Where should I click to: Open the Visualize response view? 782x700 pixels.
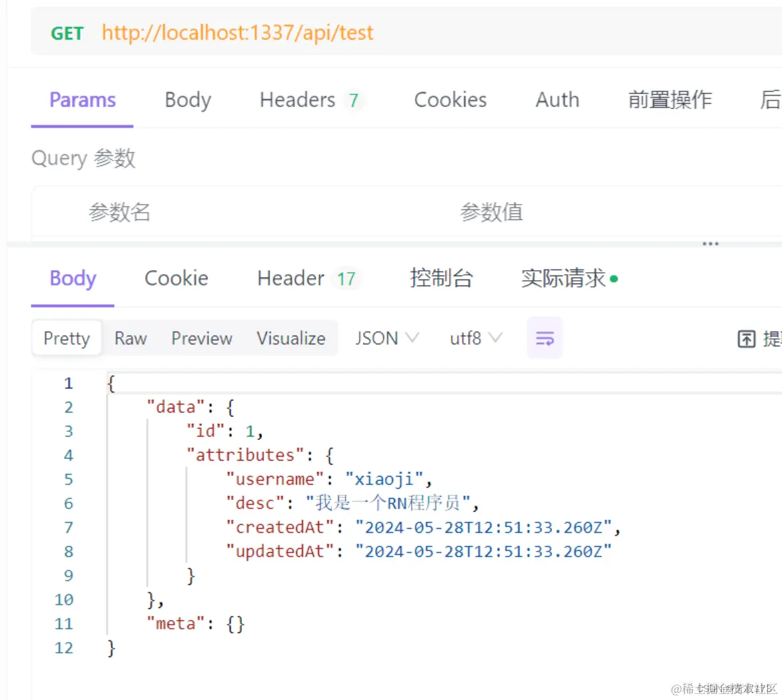point(291,338)
